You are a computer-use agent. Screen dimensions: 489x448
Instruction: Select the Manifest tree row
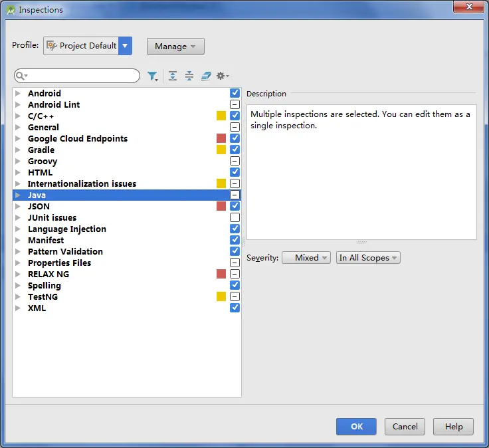coord(127,240)
